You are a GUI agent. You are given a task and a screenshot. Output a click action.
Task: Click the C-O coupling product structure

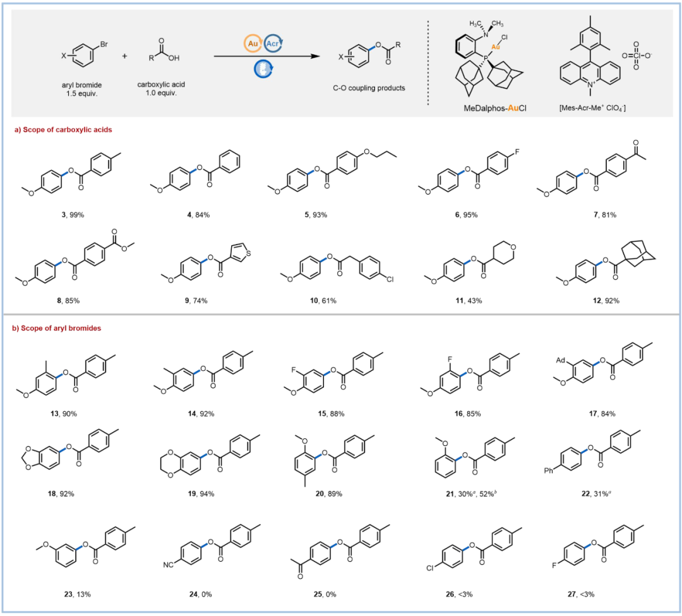369,54
